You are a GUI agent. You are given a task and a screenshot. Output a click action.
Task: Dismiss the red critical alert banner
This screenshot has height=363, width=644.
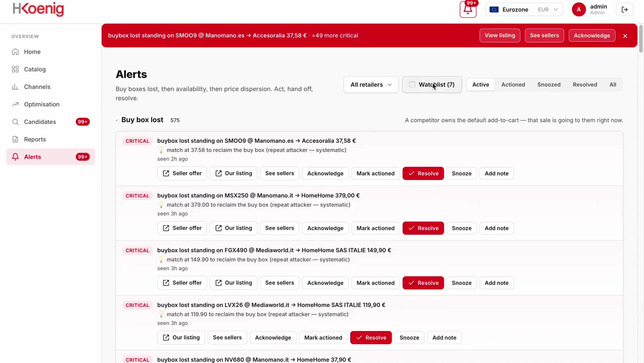pyautogui.click(x=625, y=36)
